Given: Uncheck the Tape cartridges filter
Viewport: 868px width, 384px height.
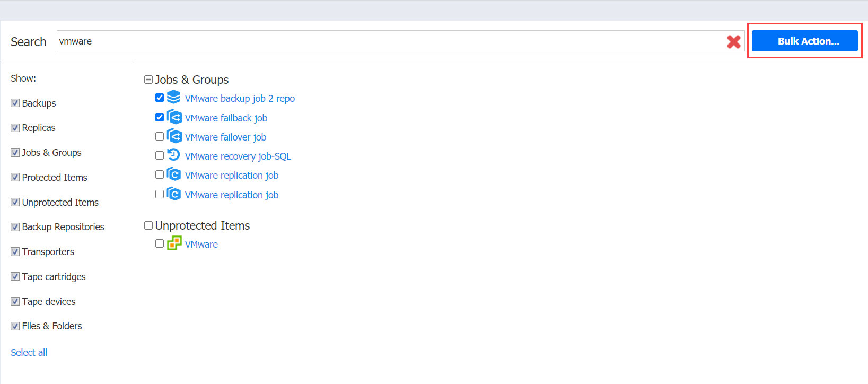Looking at the screenshot, I should tap(15, 276).
